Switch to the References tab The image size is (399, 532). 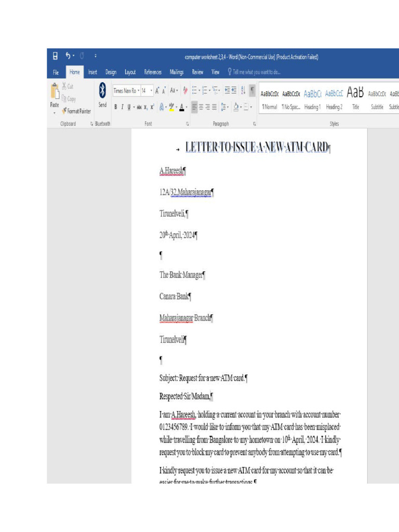(x=153, y=72)
